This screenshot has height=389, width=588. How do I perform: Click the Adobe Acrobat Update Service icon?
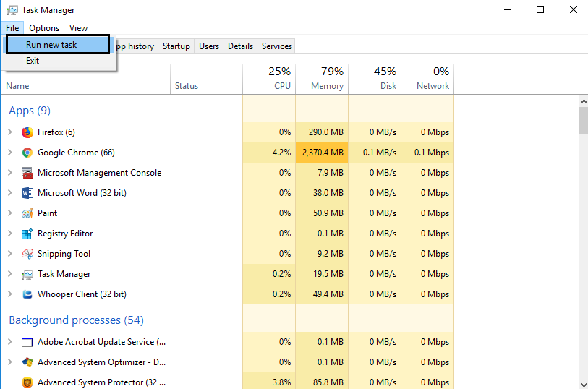point(27,342)
